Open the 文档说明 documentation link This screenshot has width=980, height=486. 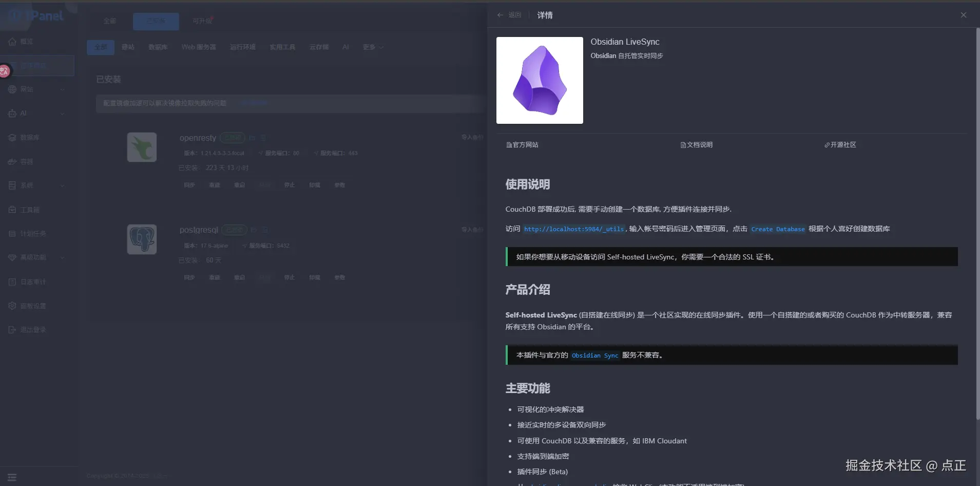point(697,145)
